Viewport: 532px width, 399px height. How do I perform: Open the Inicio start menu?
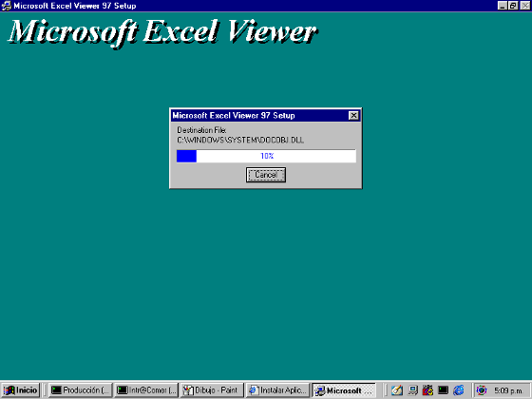[x=21, y=390]
